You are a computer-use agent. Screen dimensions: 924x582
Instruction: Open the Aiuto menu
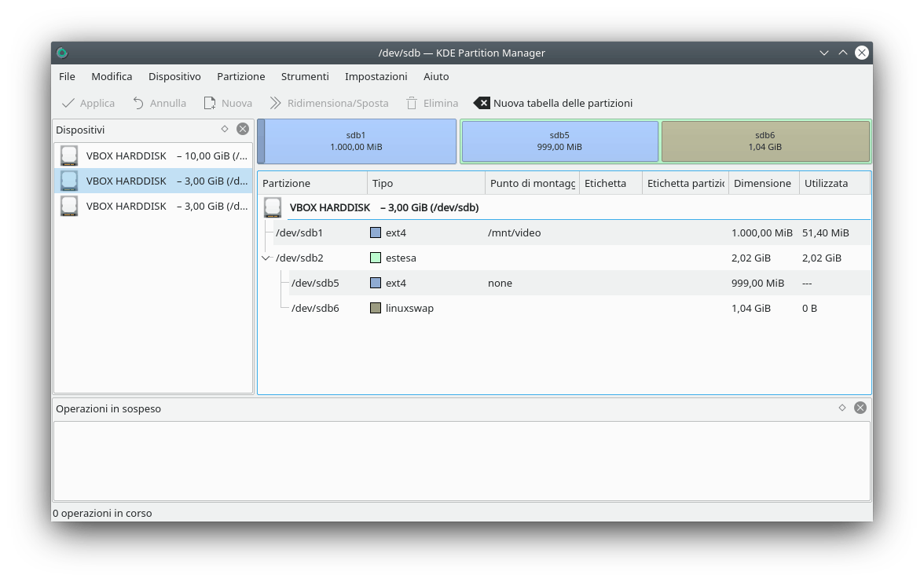[436, 77]
